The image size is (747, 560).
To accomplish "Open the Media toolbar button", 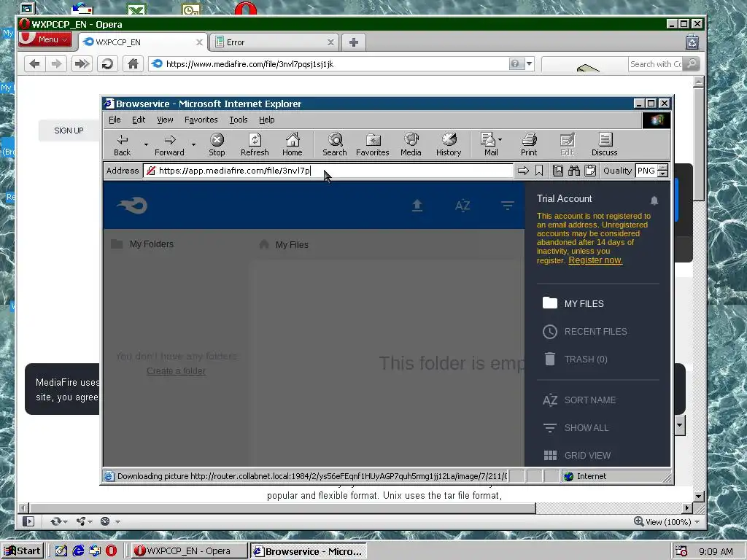I will 411,145.
